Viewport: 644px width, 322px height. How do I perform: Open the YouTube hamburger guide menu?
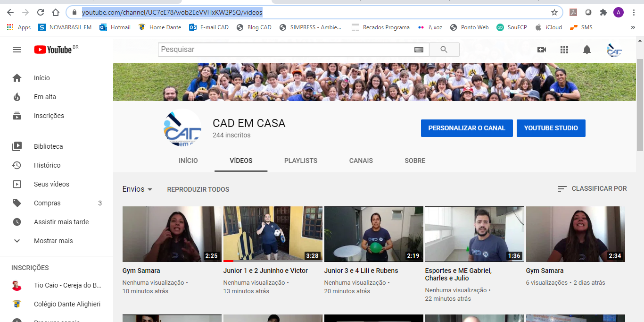(17, 50)
